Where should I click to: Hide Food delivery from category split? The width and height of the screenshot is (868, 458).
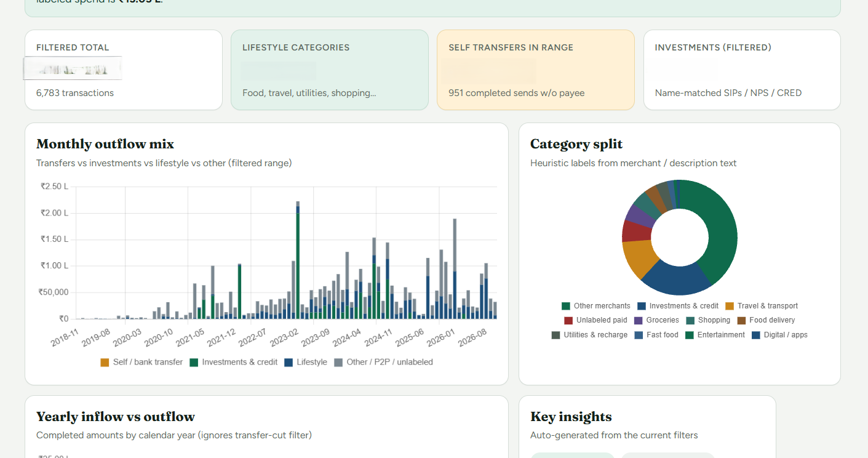click(x=766, y=320)
